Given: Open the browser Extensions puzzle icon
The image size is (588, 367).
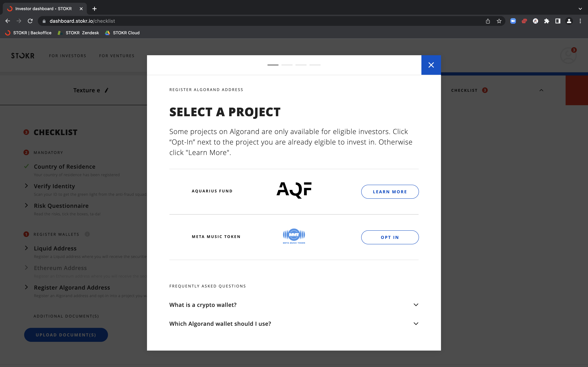Looking at the screenshot, I should coord(547,21).
